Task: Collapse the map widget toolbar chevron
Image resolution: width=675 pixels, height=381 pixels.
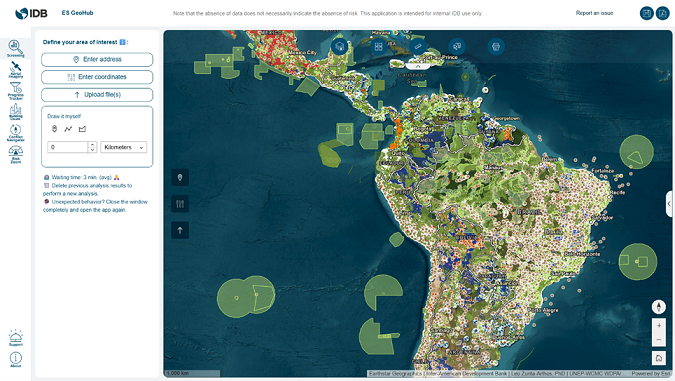Action: tap(418, 67)
